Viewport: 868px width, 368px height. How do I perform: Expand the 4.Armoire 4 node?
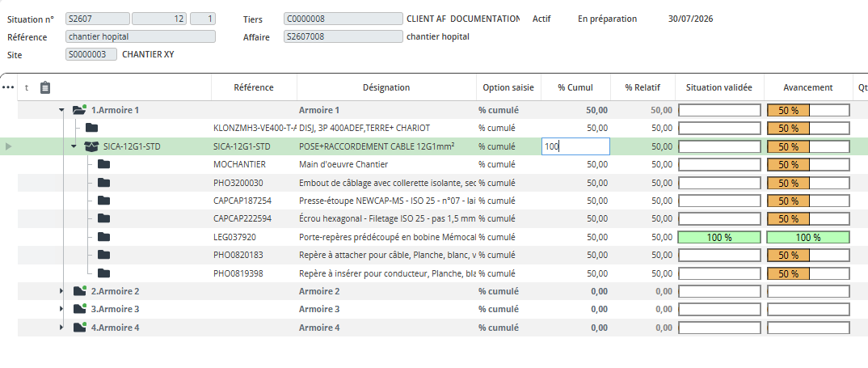[61, 328]
